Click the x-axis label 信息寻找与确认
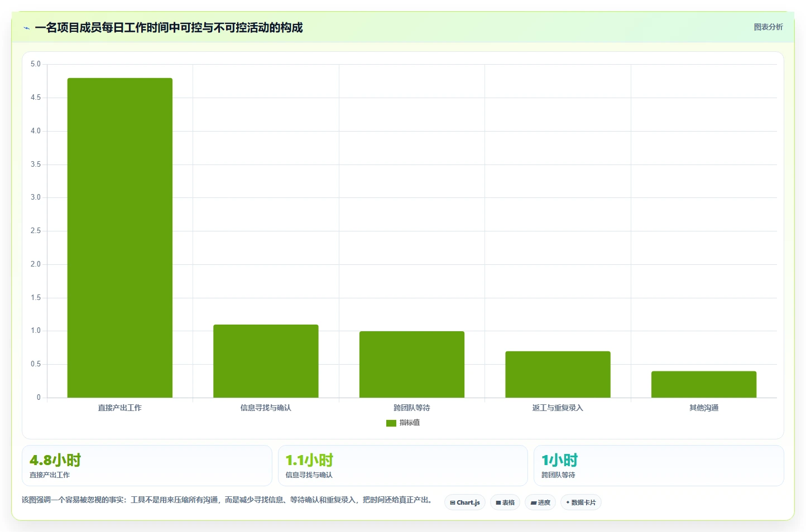Screen dimensions: 806x532 [x=266, y=408]
